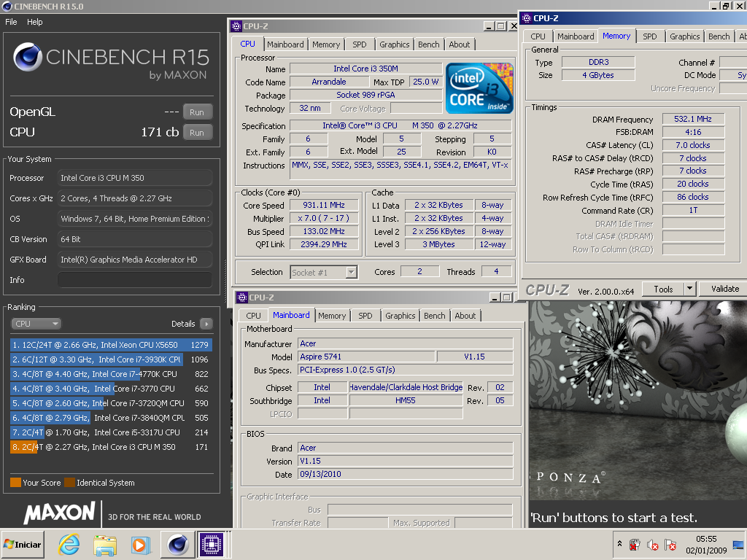Show hidden tray icons arrow
The width and height of the screenshot is (747, 560).
(619, 544)
